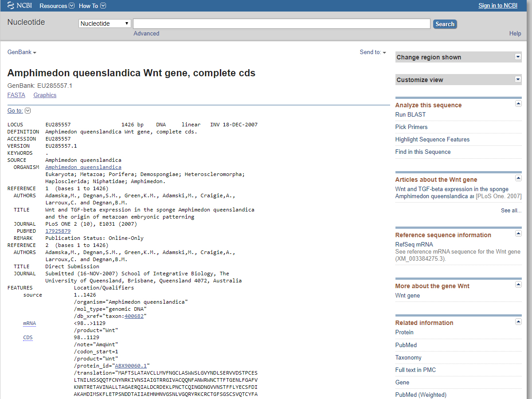
Task: Click the NCBI logo icon
Action: coord(11,5)
